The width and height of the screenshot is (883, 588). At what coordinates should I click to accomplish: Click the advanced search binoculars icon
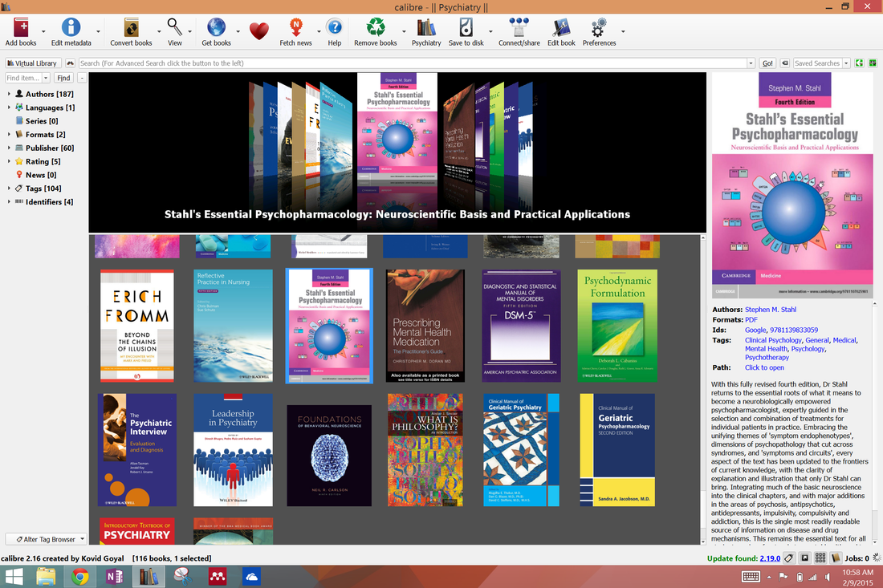[71, 63]
